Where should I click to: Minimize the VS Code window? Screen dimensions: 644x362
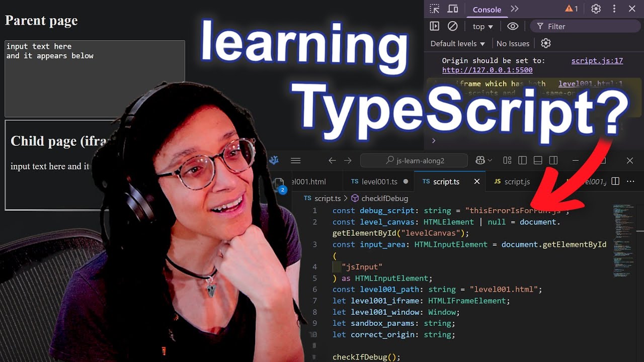(576, 160)
